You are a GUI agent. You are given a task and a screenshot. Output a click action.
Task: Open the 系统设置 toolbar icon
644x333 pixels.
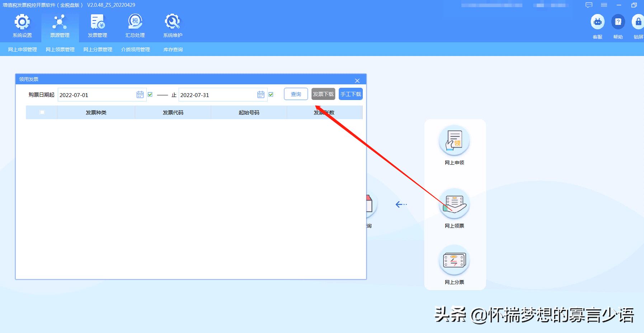[x=22, y=25]
